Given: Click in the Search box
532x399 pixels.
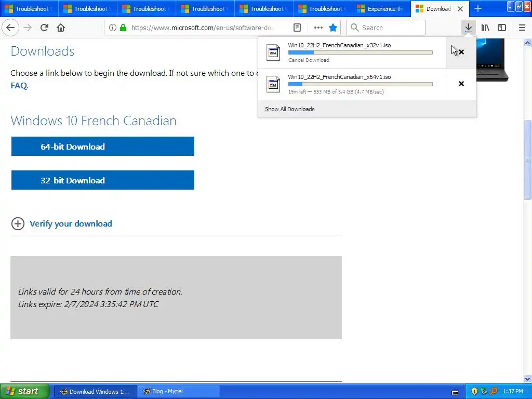Looking at the screenshot, I should point(386,28).
